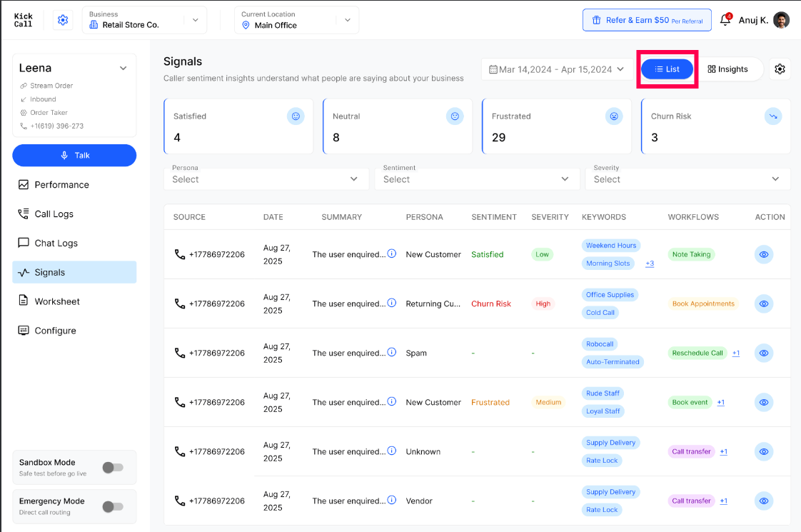
Task: Open summary info icon in Vendor row
Action: (392, 500)
